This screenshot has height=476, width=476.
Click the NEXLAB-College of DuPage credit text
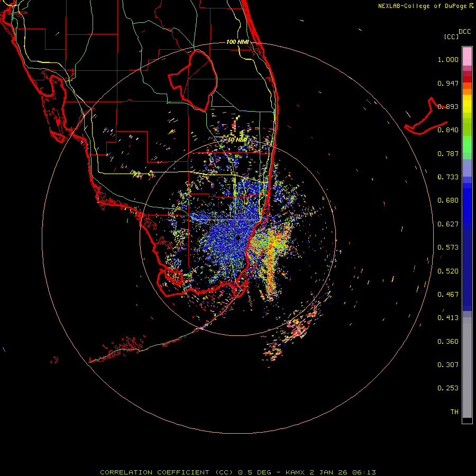pos(422,6)
